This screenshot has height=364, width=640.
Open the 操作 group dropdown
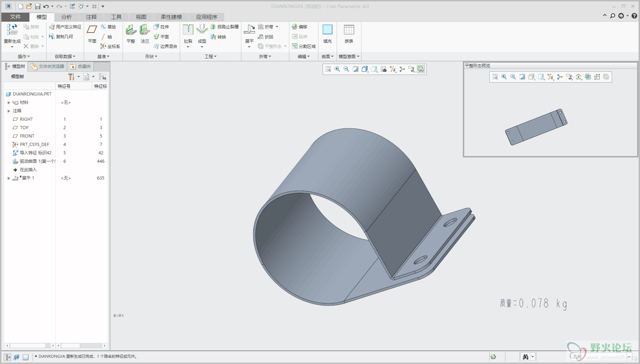tap(24, 56)
